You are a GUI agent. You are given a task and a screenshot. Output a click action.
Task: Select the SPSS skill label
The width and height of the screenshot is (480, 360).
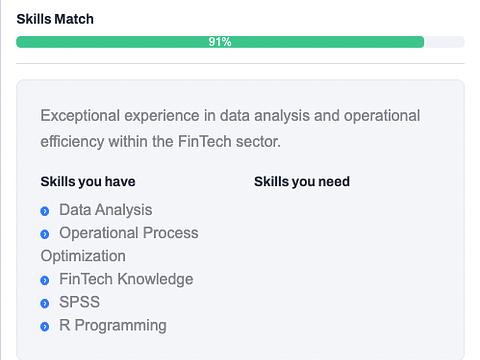tap(79, 302)
